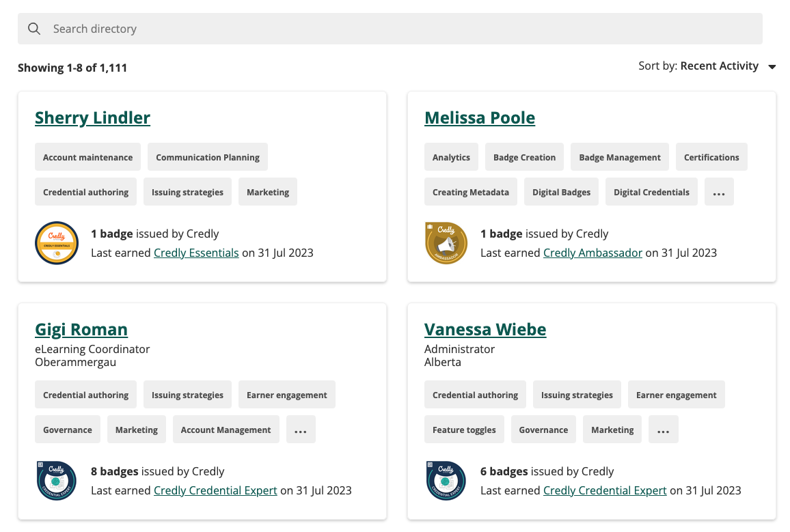Open the Credly Ambassador badge link
Screen dimensions: 790x532
click(x=592, y=253)
